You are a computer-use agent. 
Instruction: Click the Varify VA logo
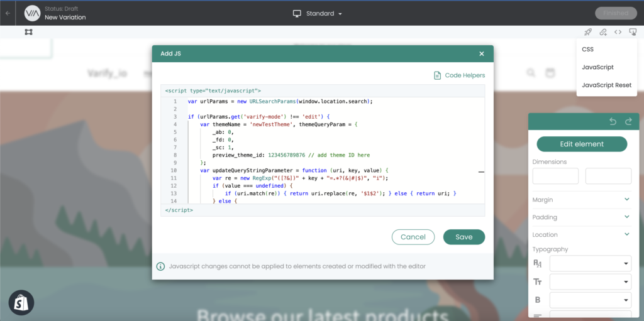click(31, 13)
